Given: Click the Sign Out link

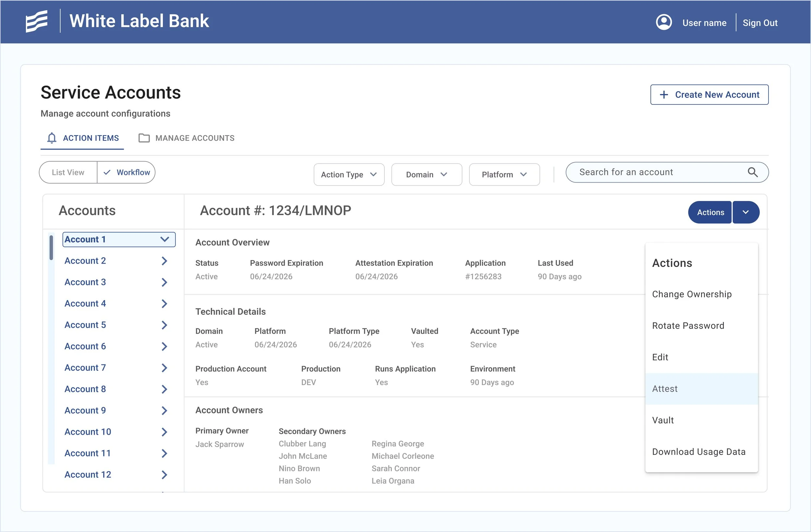Looking at the screenshot, I should tap(759, 23).
